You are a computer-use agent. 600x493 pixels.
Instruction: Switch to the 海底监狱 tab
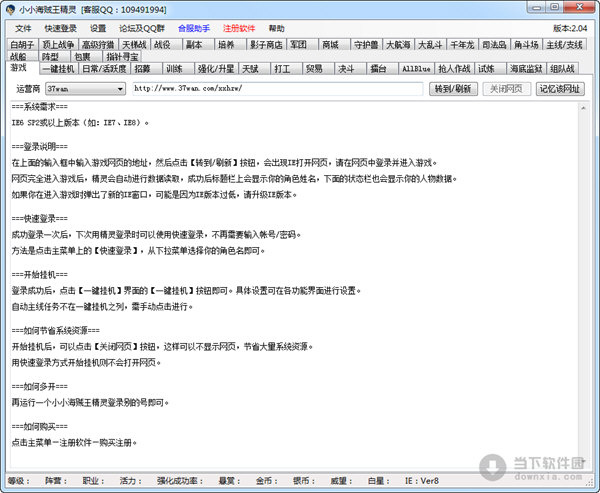pos(526,69)
